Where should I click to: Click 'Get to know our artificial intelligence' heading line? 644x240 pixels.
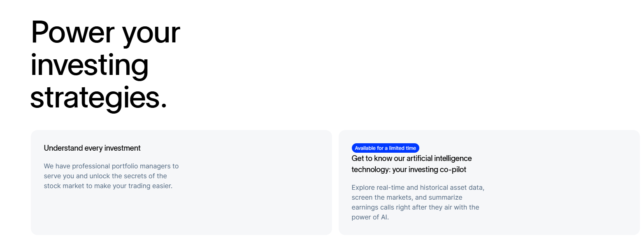point(412,158)
